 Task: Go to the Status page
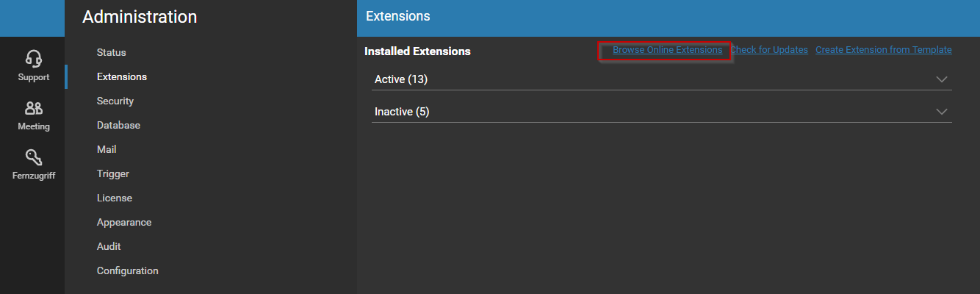(x=112, y=52)
